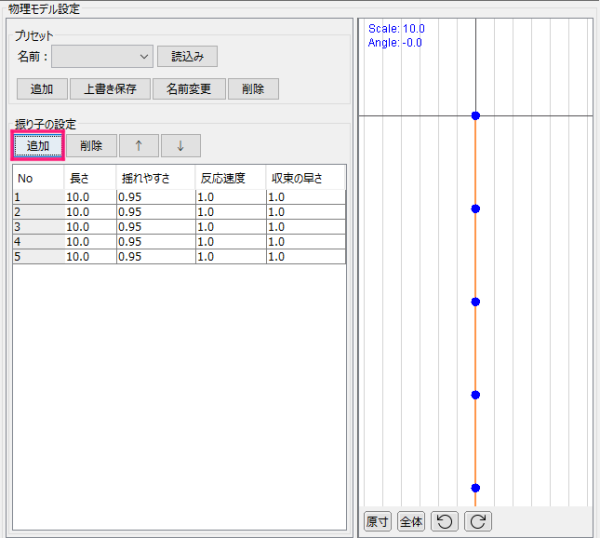Add a pendulum with 振り子 追加 button
The image size is (600, 538).
pos(38,146)
